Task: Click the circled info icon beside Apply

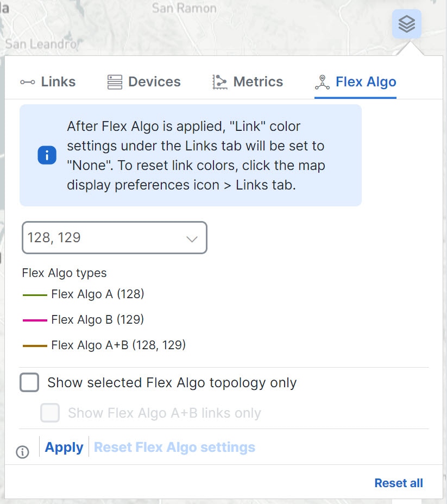Action: [22, 452]
